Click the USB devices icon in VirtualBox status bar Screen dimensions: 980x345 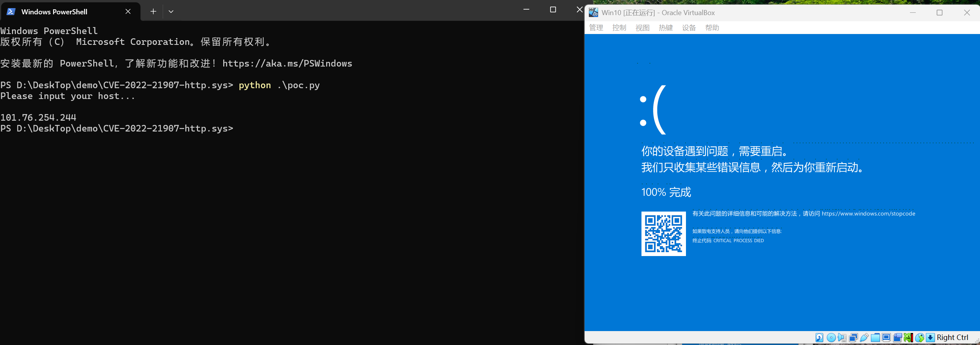coord(864,338)
